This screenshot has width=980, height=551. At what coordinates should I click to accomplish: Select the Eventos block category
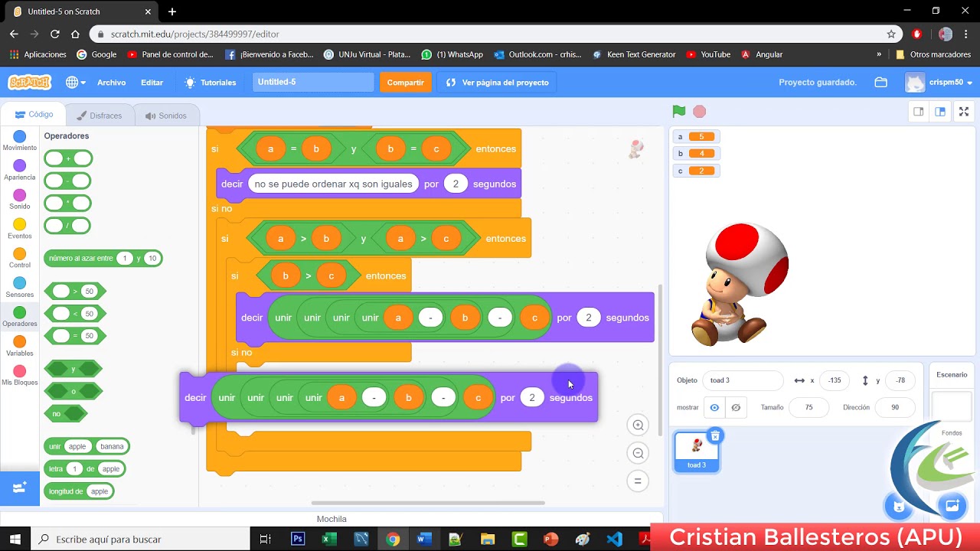point(20,229)
